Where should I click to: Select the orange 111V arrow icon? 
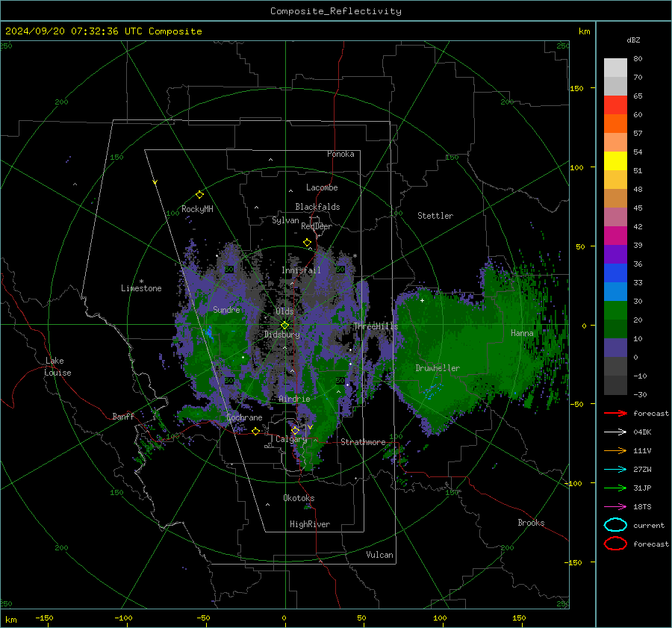(615, 450)
